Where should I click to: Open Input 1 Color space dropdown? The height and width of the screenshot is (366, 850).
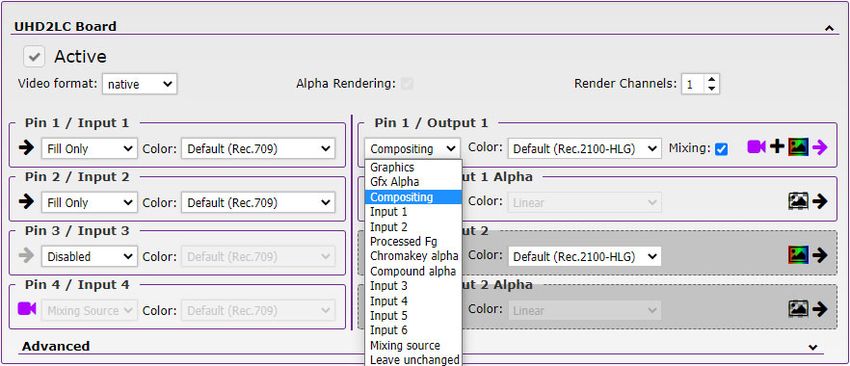click(258, 149)
